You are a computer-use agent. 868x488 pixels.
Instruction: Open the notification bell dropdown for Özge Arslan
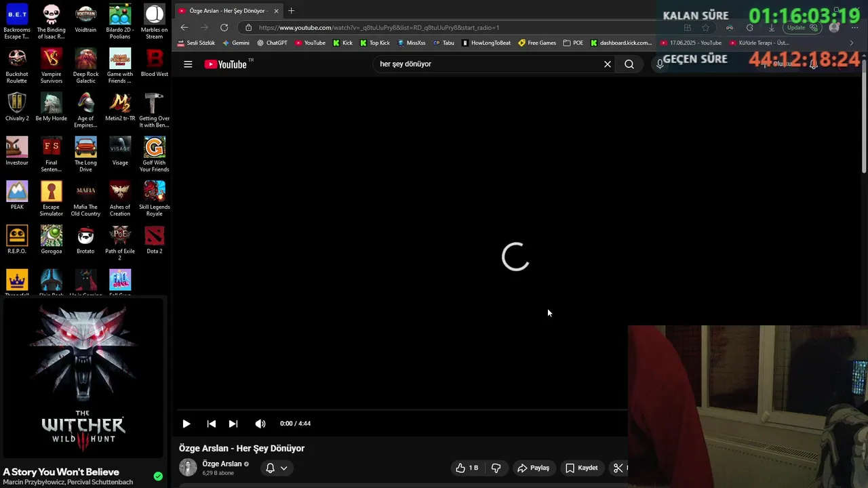click(276, 468)
